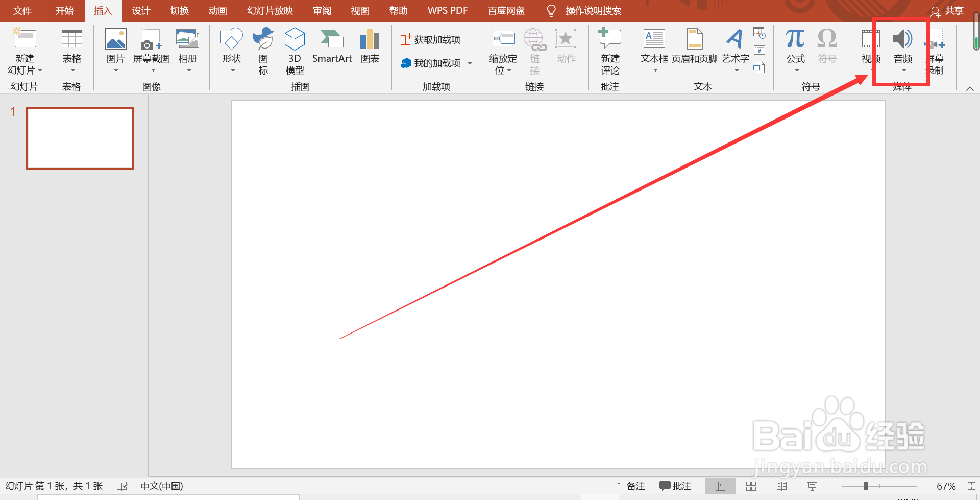Viewport: 980px width, 500px height.
Task: Start Slide Show from status bar
Action: (x=812, y=486)
